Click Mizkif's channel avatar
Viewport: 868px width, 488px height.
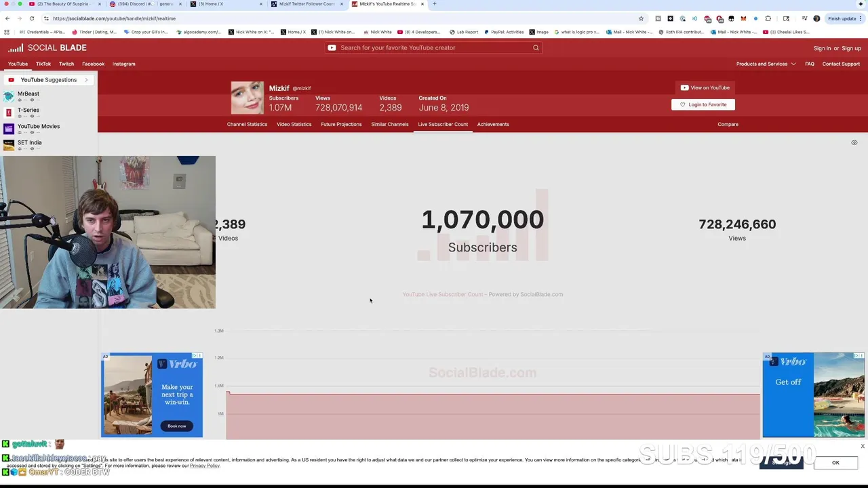click(248, 98)
